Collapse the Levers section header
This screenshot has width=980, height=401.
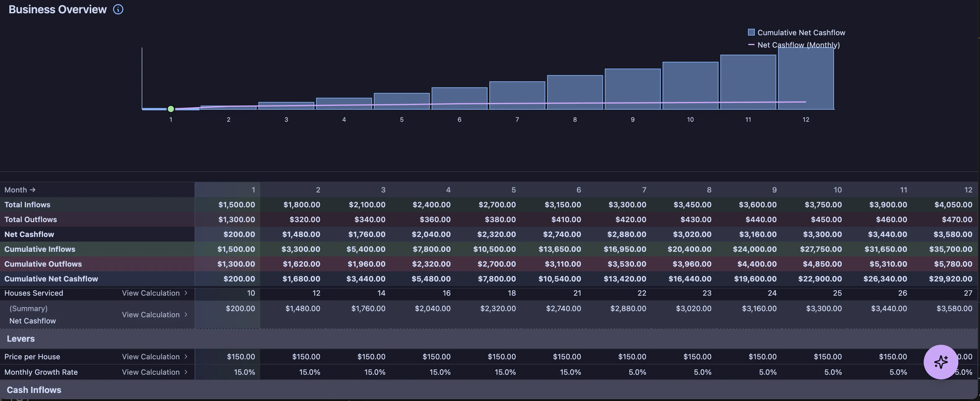(x=20, y=339)
